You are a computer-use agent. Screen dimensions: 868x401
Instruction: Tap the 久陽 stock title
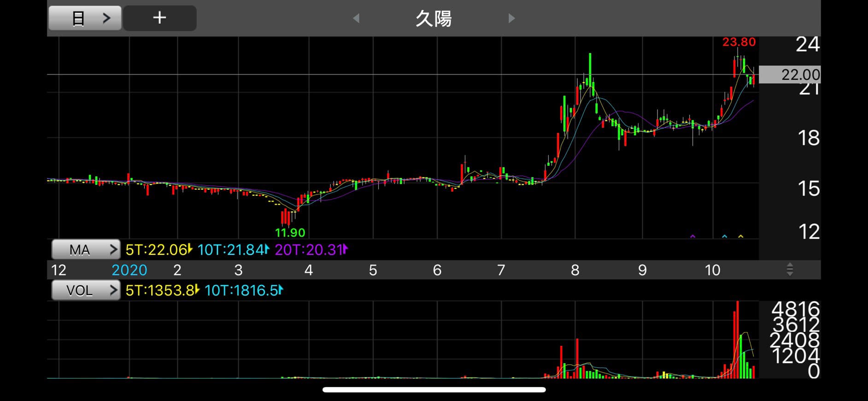(x=434, y=18)
